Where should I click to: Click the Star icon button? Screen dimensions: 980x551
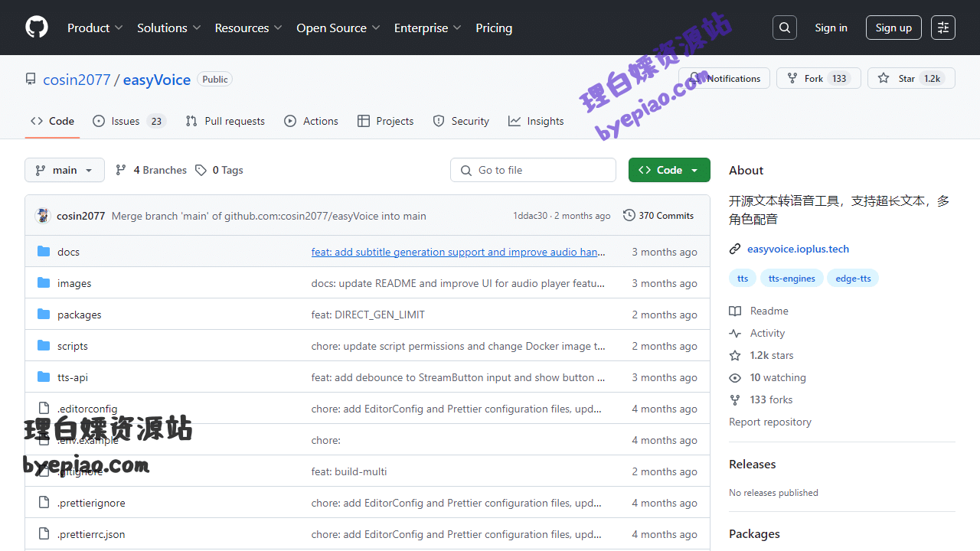884,78
